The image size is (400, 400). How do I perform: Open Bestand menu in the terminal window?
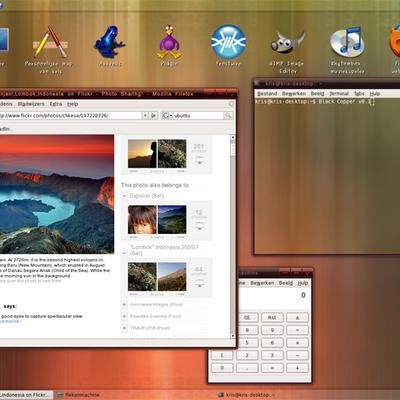[x=267, y=94]
